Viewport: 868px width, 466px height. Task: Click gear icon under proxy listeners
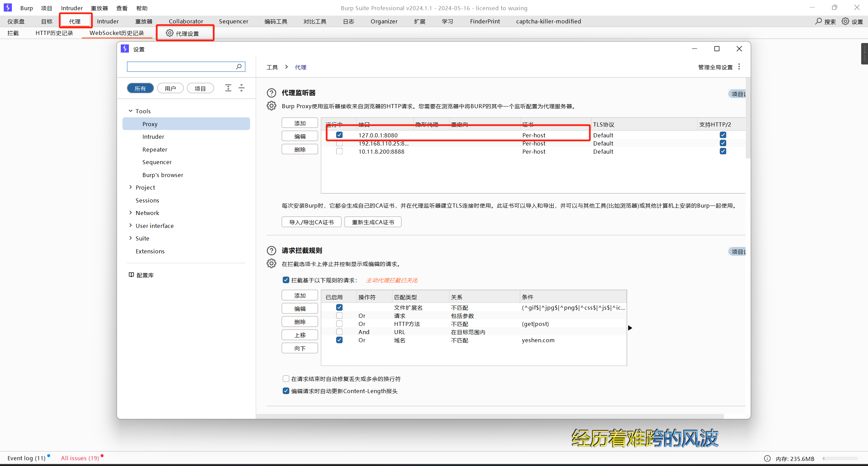click(271, 106)
